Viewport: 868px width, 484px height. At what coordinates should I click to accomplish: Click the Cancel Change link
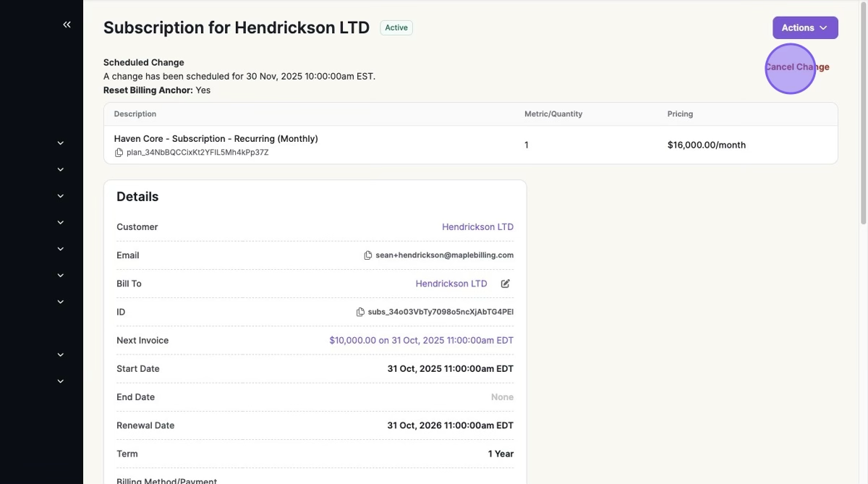(x=797, y=67)
